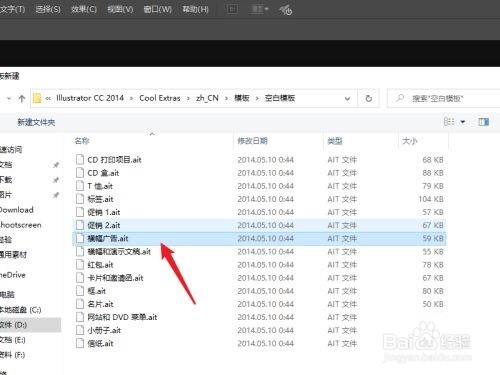This screenshot has width=500, height=375.
Task: Click the Bridge icon in the menu bar
Action: coord(232,9)
